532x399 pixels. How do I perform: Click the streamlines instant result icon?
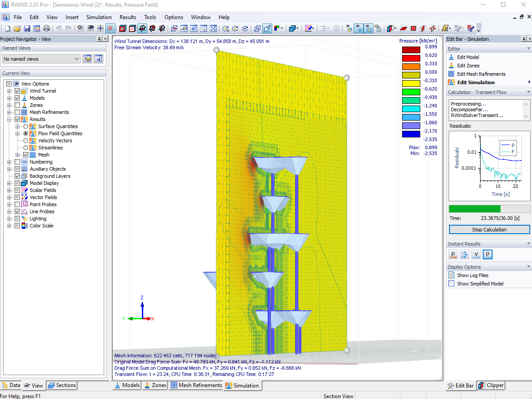click(465, 254)
